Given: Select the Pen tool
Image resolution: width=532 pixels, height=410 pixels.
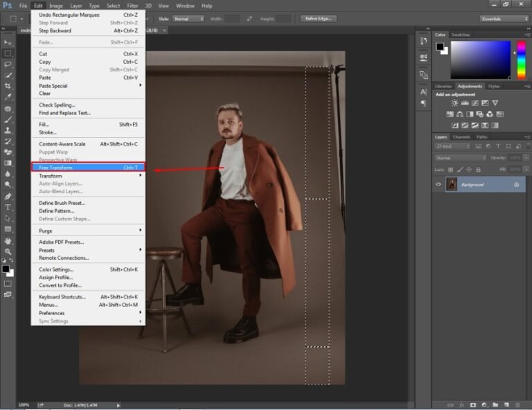Looking at the screenshot, I should coord(8,196).
